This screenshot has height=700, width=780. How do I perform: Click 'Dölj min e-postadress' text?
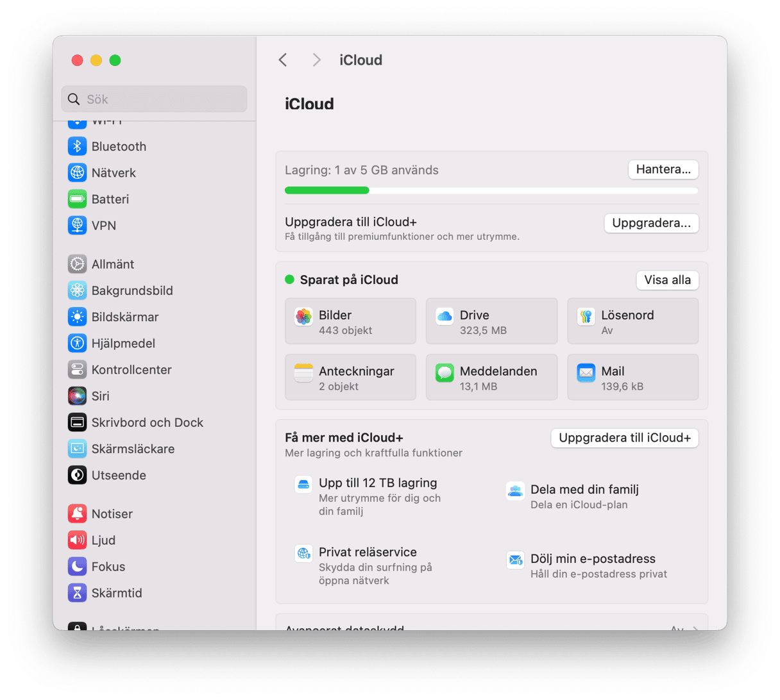pos(593,558)
